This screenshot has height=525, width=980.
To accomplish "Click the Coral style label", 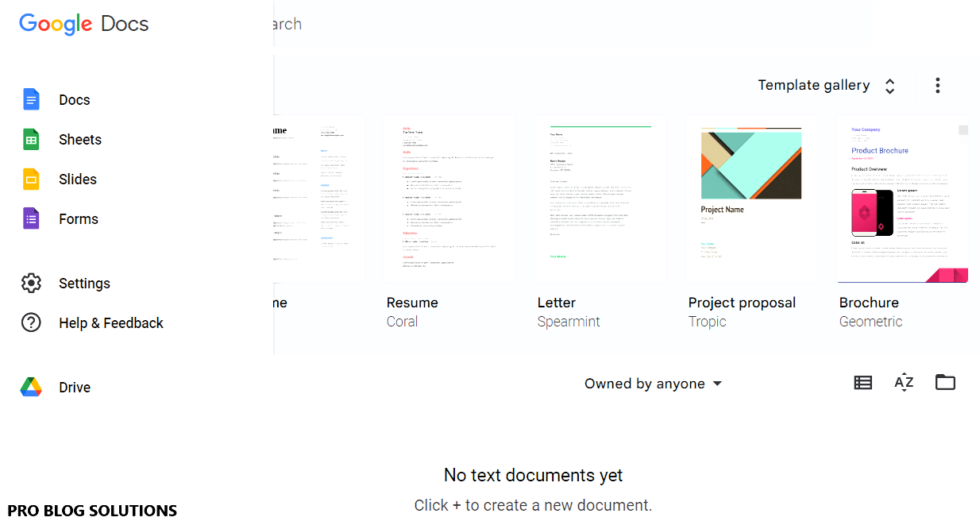I will click(x=402, y=322).
